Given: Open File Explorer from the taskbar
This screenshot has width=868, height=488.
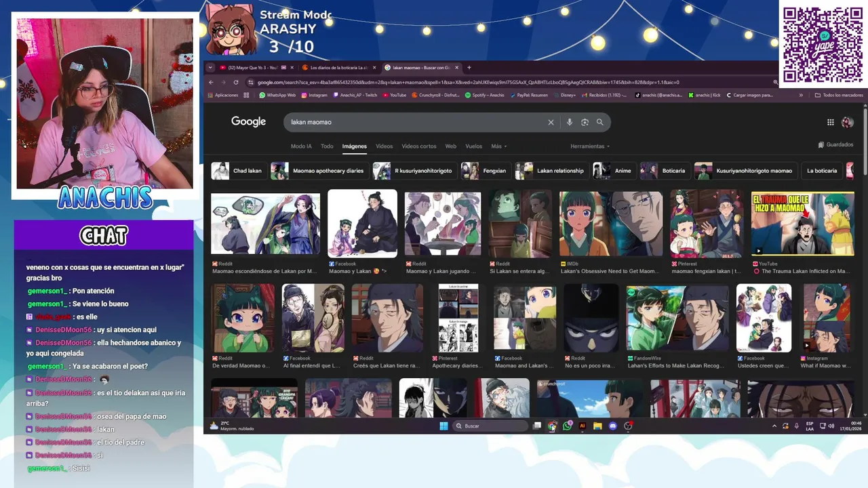Looking at the screenshot, I should 597,426.
